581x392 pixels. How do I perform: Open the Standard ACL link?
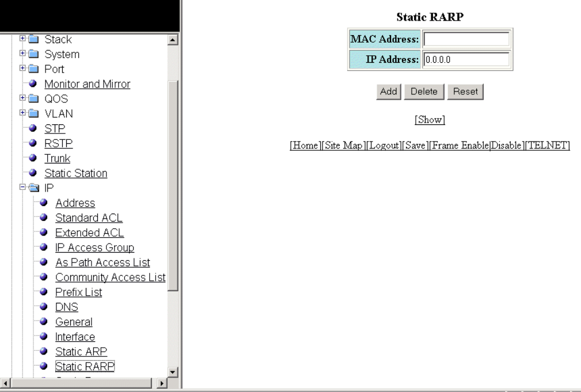point(89,218)
